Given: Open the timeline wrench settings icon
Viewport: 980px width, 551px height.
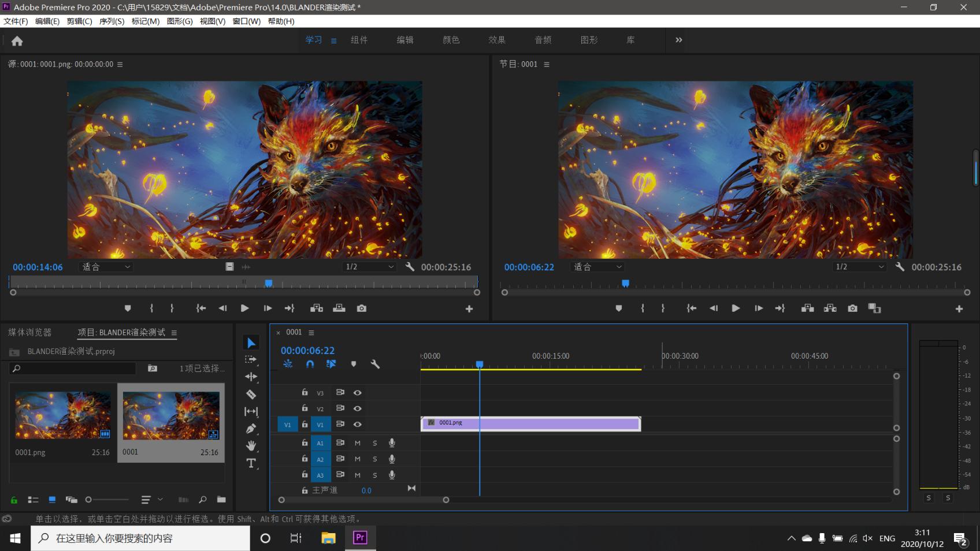Looking at the screenshot, I should click(x=375, y=364).
